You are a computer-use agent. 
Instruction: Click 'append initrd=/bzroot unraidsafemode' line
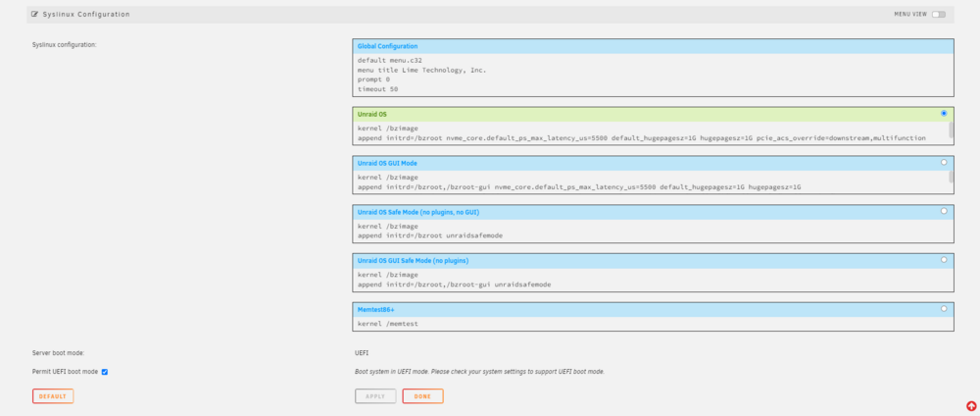[430, 235]
